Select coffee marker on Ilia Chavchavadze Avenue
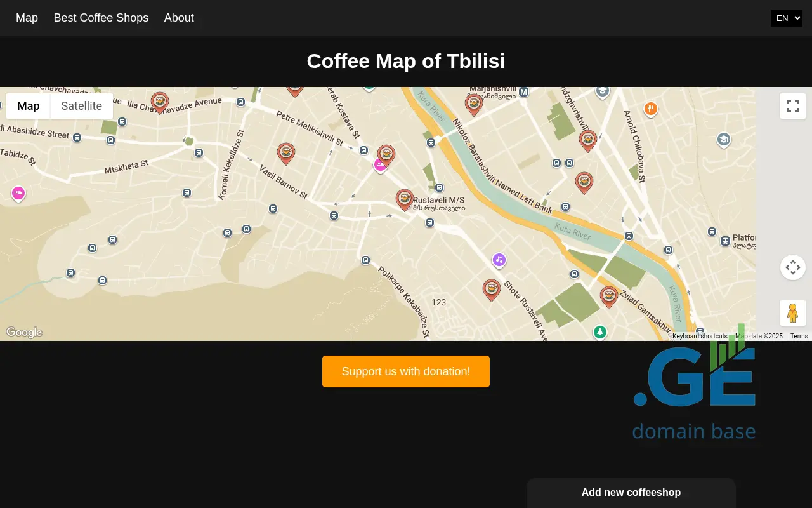The image size is (812, 508). click(x=160, y=102)
